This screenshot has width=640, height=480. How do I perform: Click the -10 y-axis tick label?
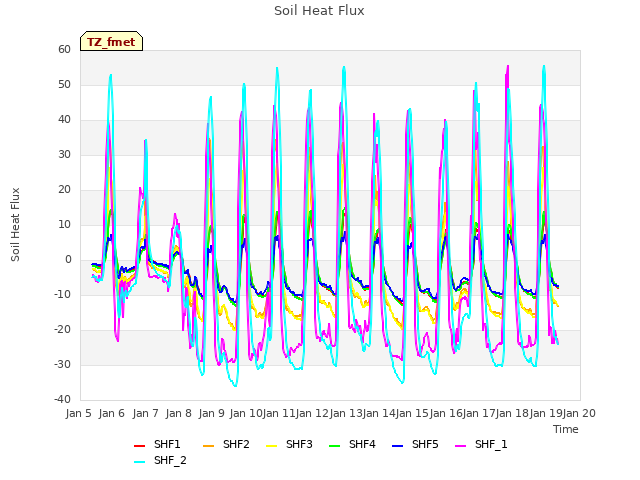pyautogui.click(x=63, y=295)
